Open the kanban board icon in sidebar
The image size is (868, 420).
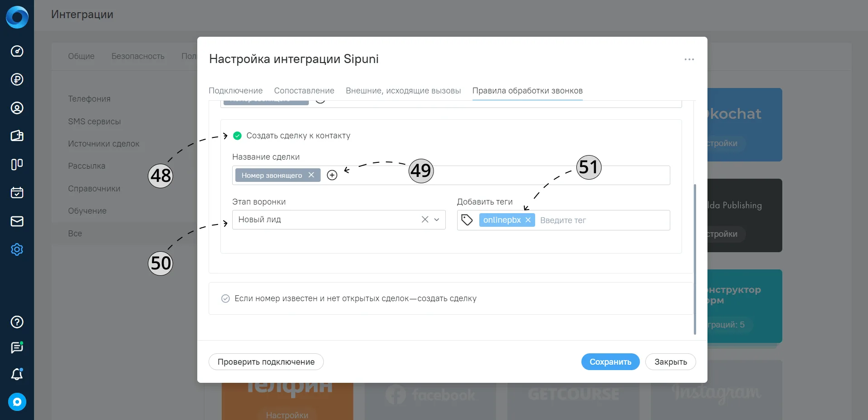tap(17, 164)
